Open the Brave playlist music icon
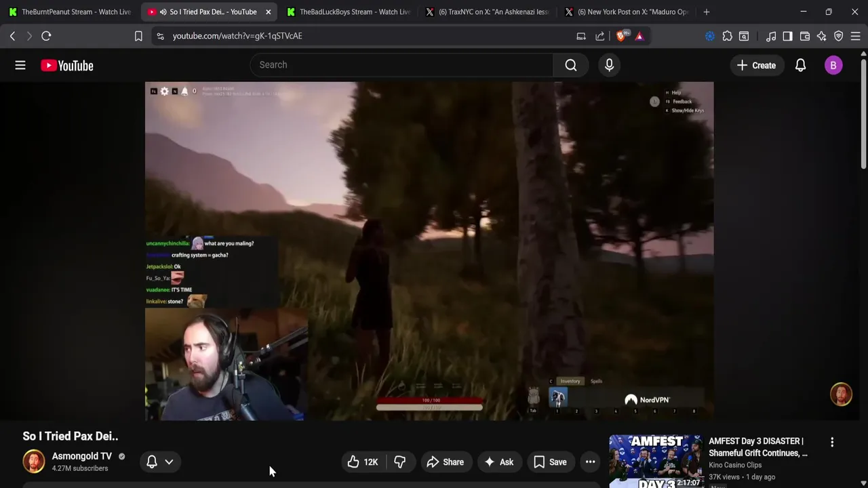 770,36
